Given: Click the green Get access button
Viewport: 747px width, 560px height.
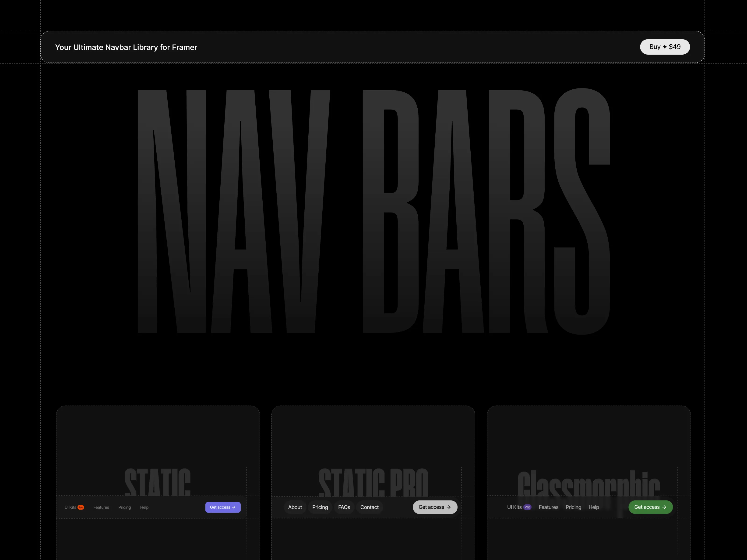Looking at the screenshot, I should [x=650, y=507].
